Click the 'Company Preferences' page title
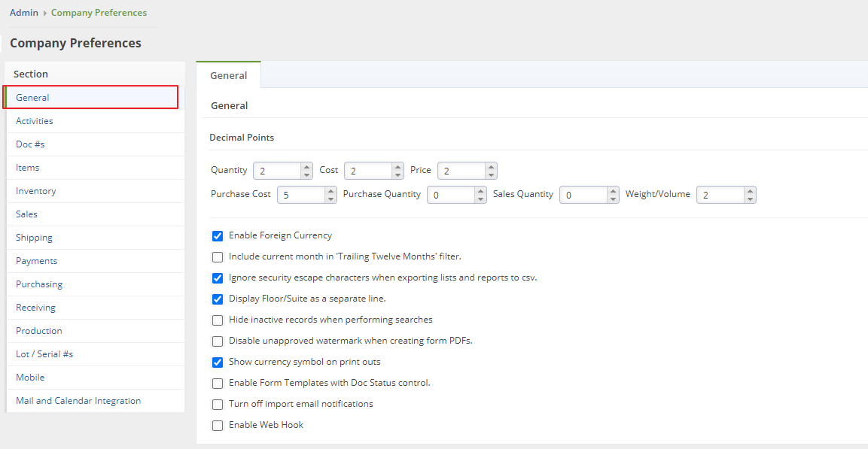This screenshot has height=449, width=868. coord(75,43)
